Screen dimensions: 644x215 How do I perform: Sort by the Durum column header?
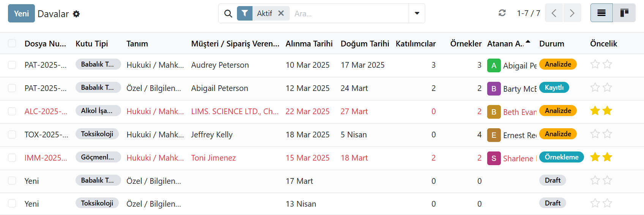tap(552, 43)
